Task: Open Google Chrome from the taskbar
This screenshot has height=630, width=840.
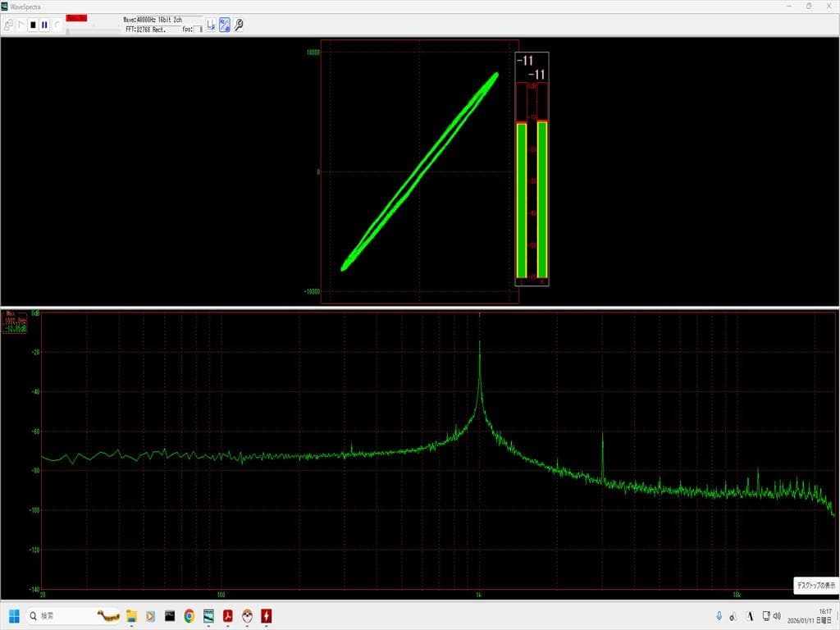Action: click(189, 615)
